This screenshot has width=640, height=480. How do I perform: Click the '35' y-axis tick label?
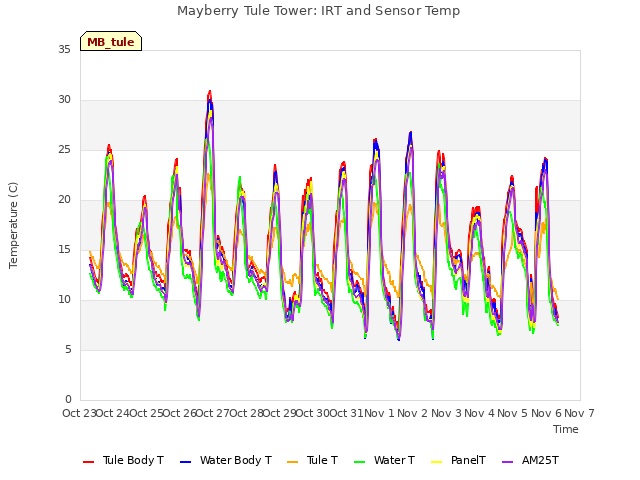(x=64, y=50)
